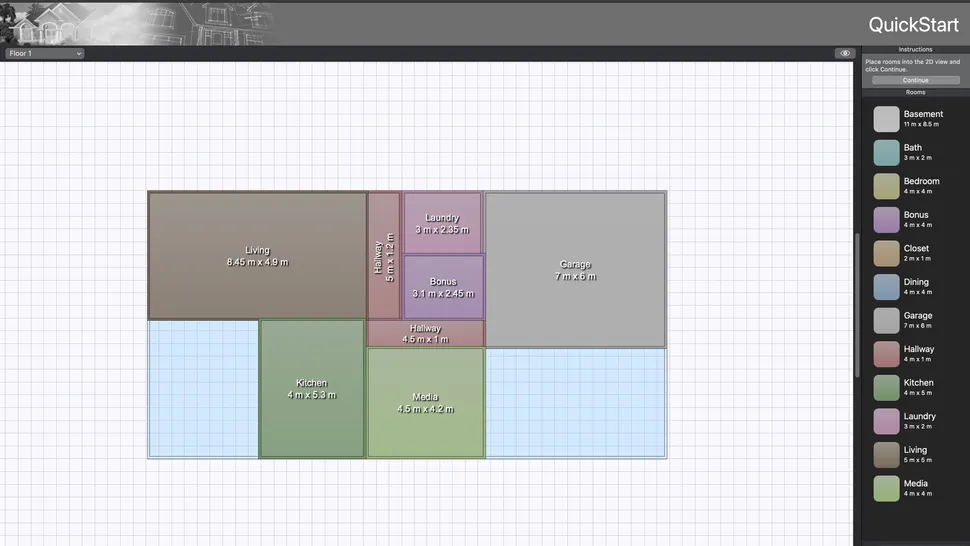Click the Closet room icon
Image resolution: width=970 pixels, height=546 pixels.
pos(886,253)
